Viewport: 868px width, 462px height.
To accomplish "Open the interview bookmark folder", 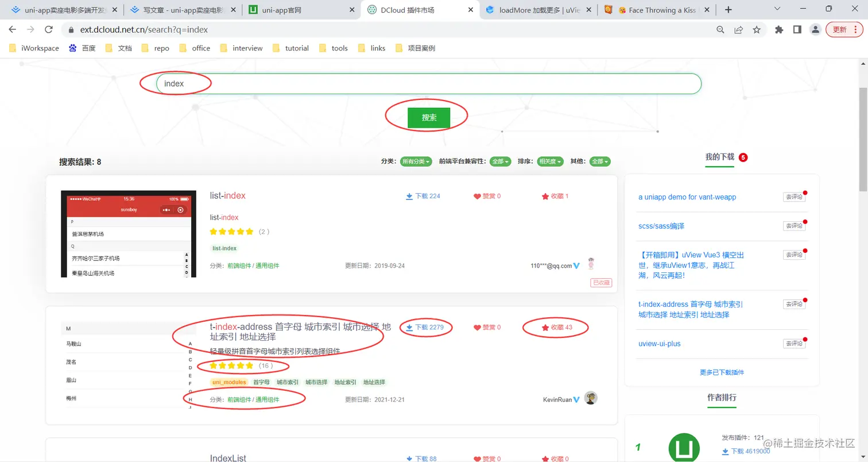I will (x=241, y=48).
